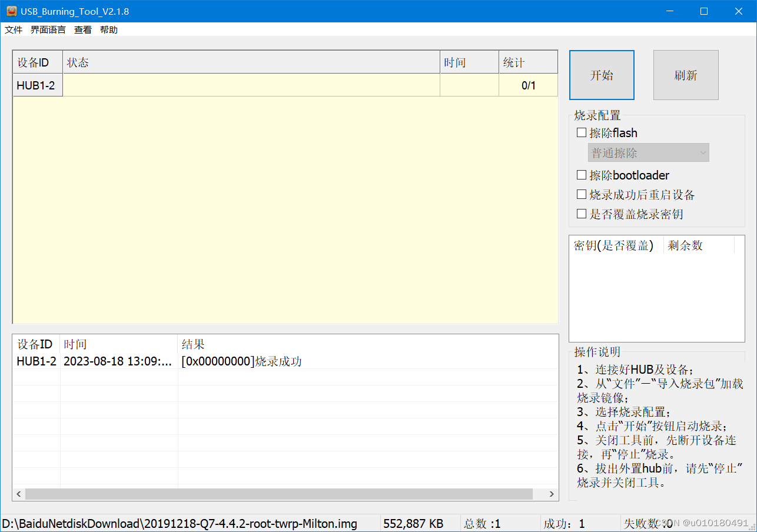Click the 密钥(是否覆盖) column header

(x=615, y=245)
